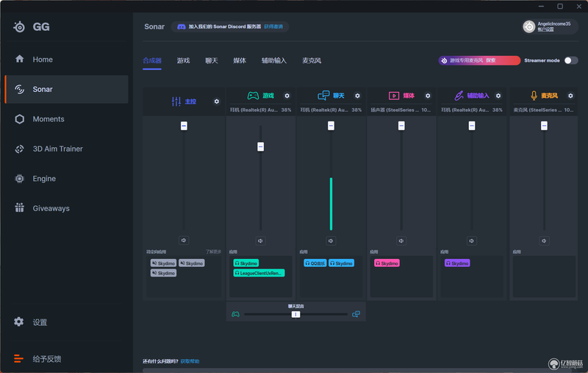Open Giveaways in the sidebar
The width and height of the screenshot is (588, 373).
point(51,208)
